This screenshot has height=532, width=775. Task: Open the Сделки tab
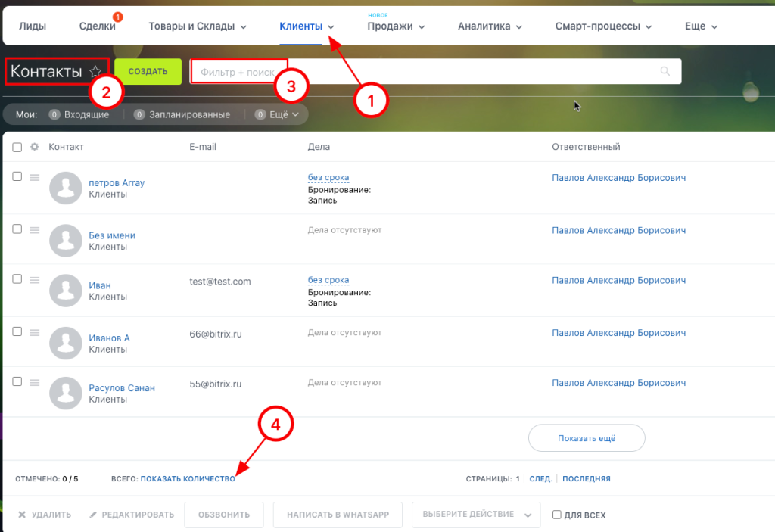pyautogui.click(x=98, y=26)
